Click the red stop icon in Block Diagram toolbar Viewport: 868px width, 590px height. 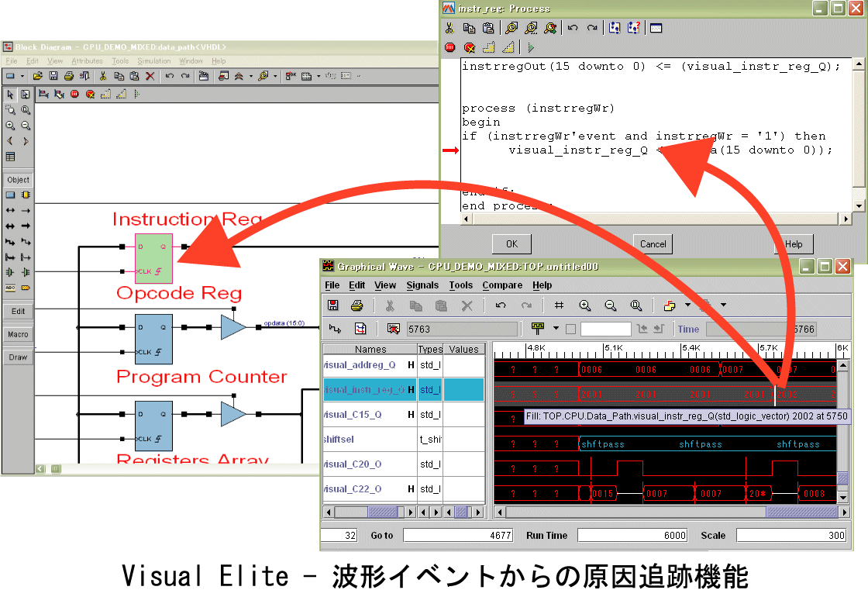[x=74, y=94]
